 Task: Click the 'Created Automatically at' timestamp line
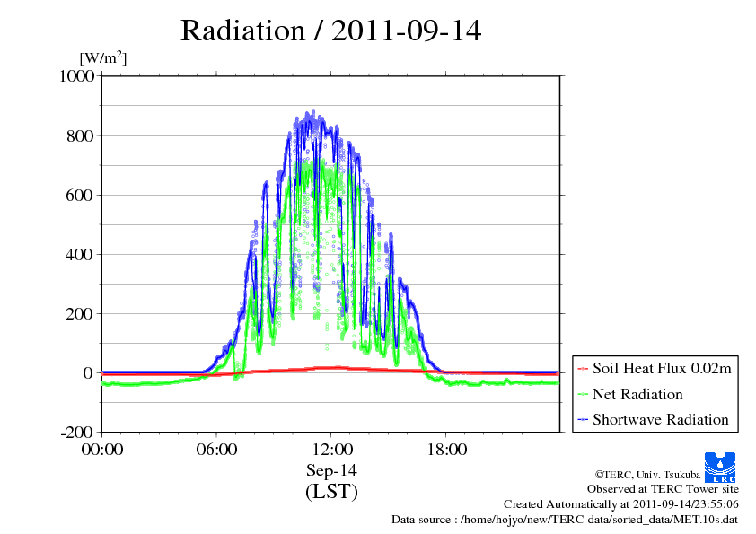pyautogui.click(x=621, y=504)
